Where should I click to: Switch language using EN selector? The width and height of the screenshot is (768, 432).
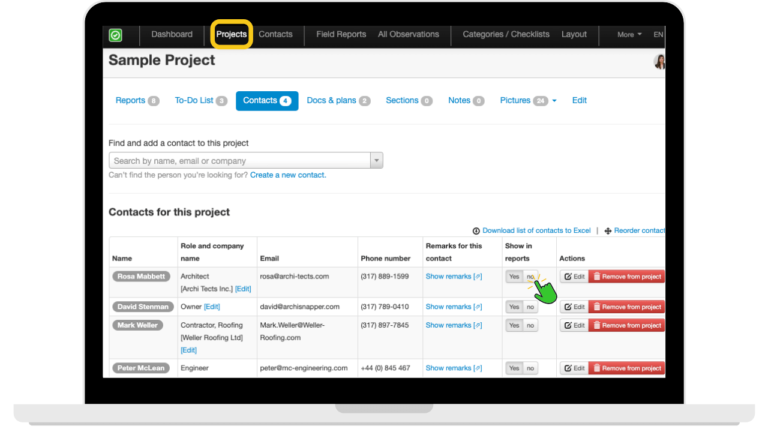pyautogui.click(x=658, y=35)
